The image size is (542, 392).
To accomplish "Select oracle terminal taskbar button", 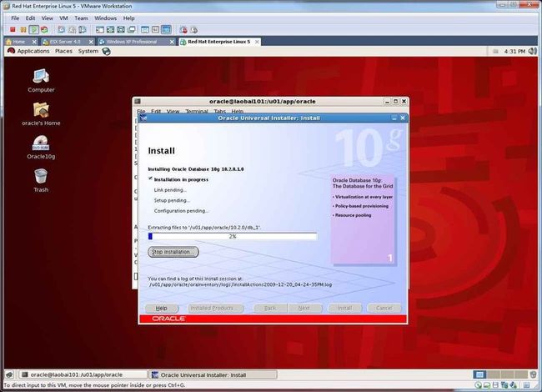I will click(x=83, y=374).
